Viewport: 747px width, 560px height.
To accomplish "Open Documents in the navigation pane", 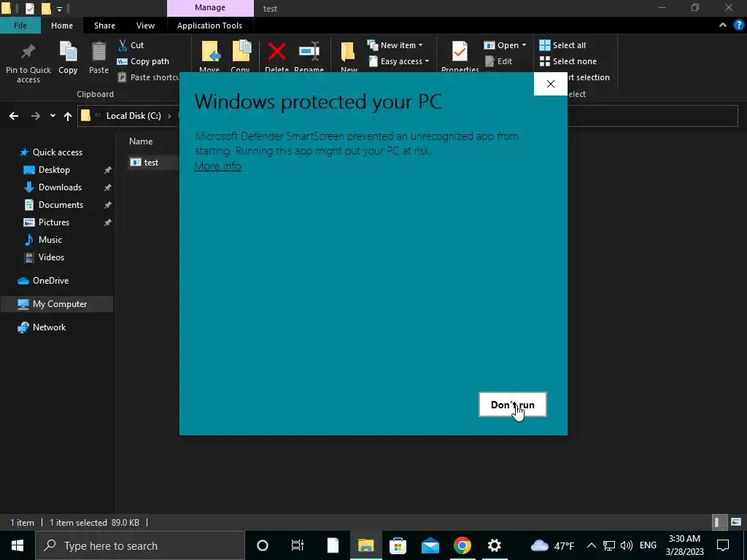I will [61, 205].
